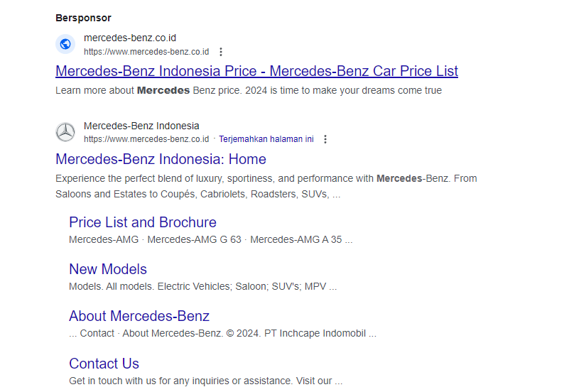Click the 'Learn more about Mercedes Benz price' snippet

click(x=249, y=90)
